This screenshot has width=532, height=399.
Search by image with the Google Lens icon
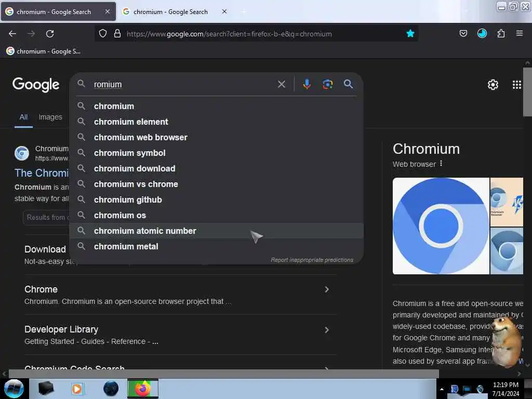327,84
